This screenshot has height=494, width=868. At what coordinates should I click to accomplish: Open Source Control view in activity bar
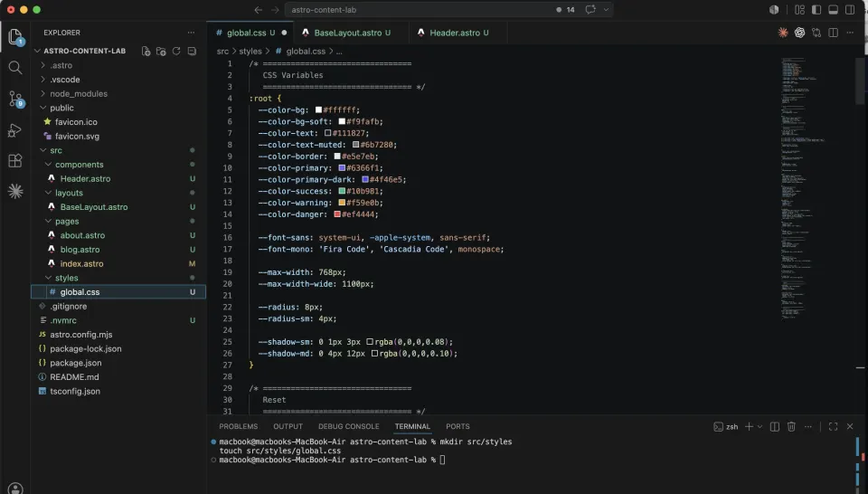coord(15,100)
